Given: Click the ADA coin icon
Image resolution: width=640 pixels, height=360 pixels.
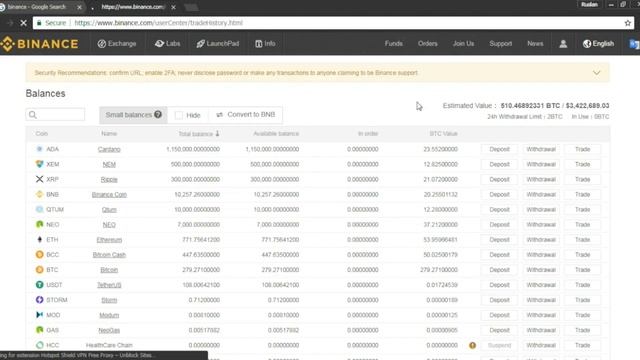Looking at the screenshot, I should click(x=40, y=149).
